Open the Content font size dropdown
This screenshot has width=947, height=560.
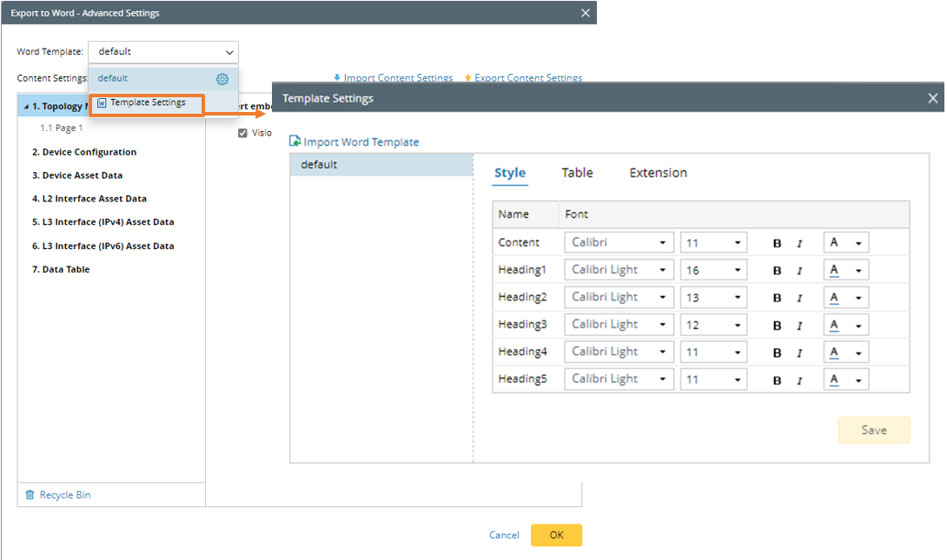tap(713, 243)
